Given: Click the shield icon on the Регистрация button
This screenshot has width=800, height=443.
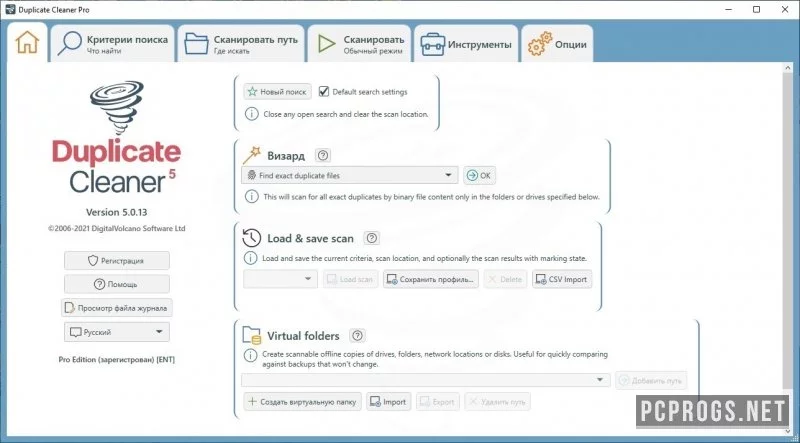Looking at the screenshot, I should [x=92, y=260].
